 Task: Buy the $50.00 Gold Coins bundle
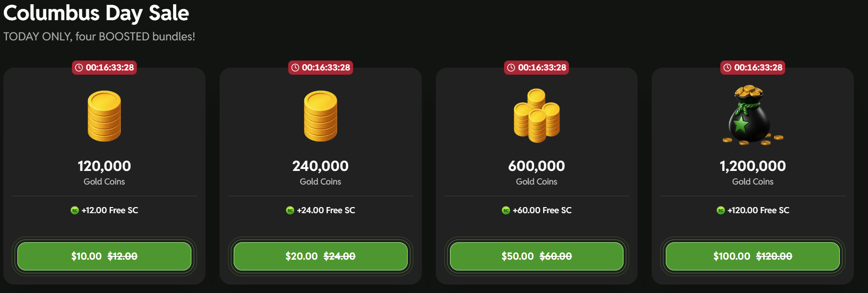click(537, 256)
